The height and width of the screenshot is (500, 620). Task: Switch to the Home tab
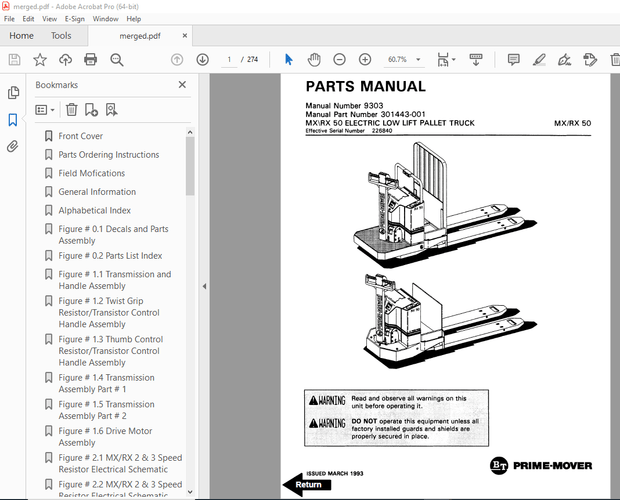tap(21, 36)
